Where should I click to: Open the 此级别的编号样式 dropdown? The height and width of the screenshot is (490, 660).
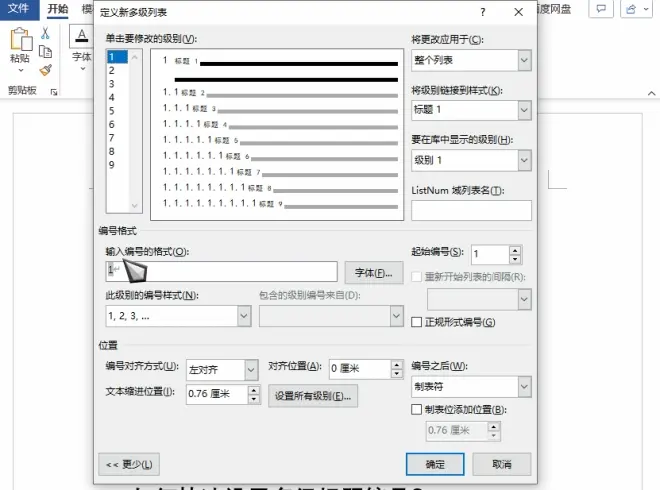coord(244,316)
